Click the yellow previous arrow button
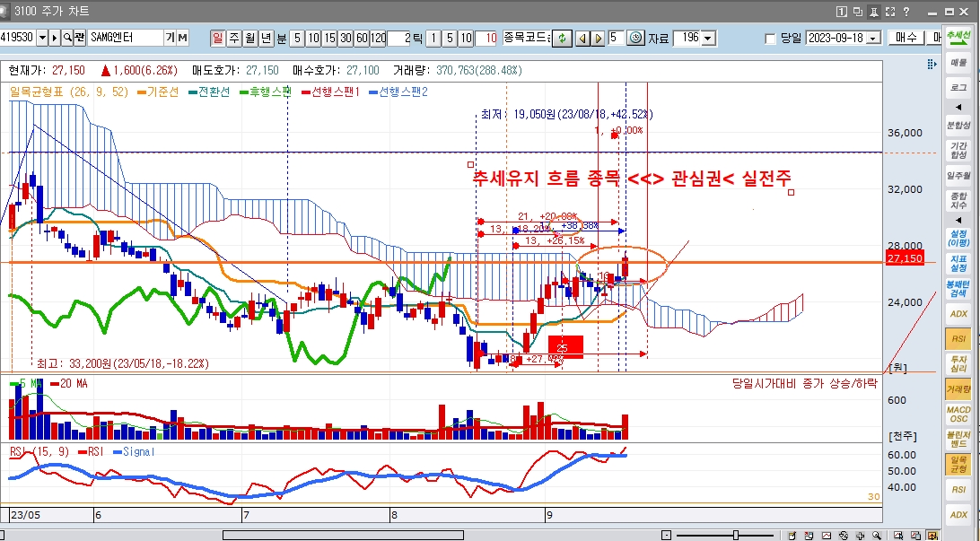The image size is (980, 541). tap(582, 38)
